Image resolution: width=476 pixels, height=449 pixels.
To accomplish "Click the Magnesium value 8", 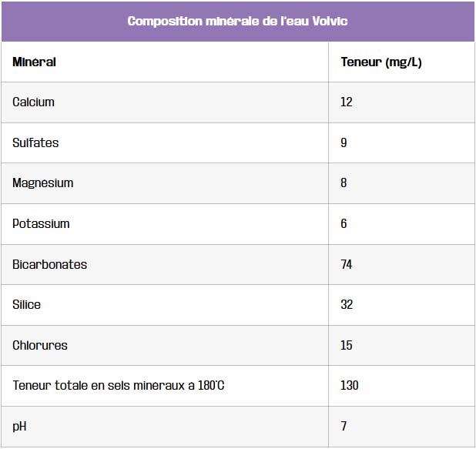I will pyautogui.click(x=344, y=183).
